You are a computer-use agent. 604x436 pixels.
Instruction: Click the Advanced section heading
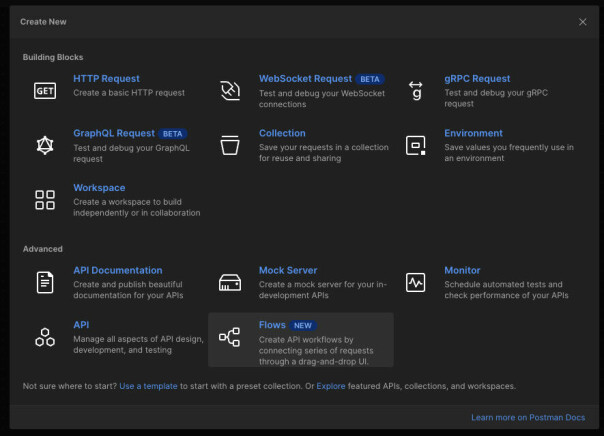point(42,249)
